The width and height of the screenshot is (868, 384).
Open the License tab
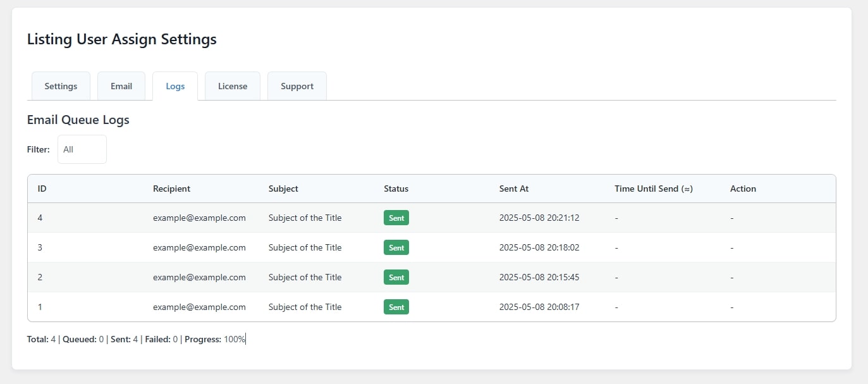point(233,86)
